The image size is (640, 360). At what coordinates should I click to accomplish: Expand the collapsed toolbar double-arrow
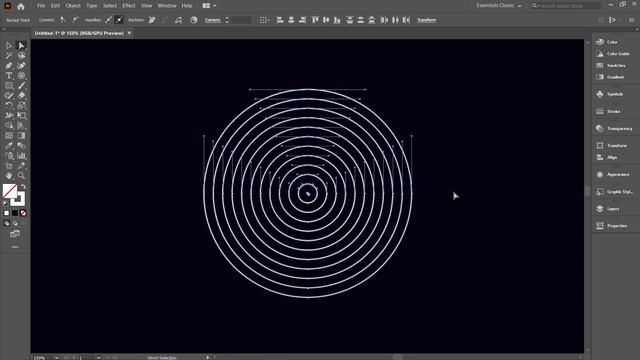pos(4,29)
